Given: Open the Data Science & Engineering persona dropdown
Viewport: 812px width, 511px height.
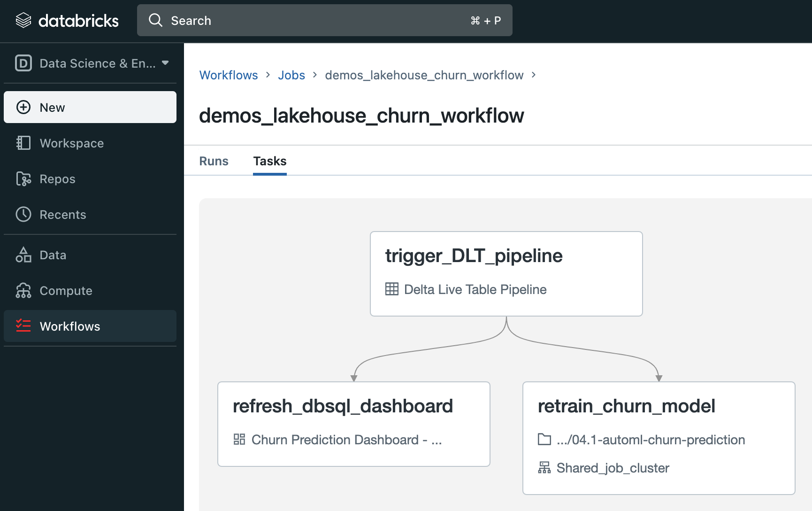Looking at the screenshot, I should [92, 63].
